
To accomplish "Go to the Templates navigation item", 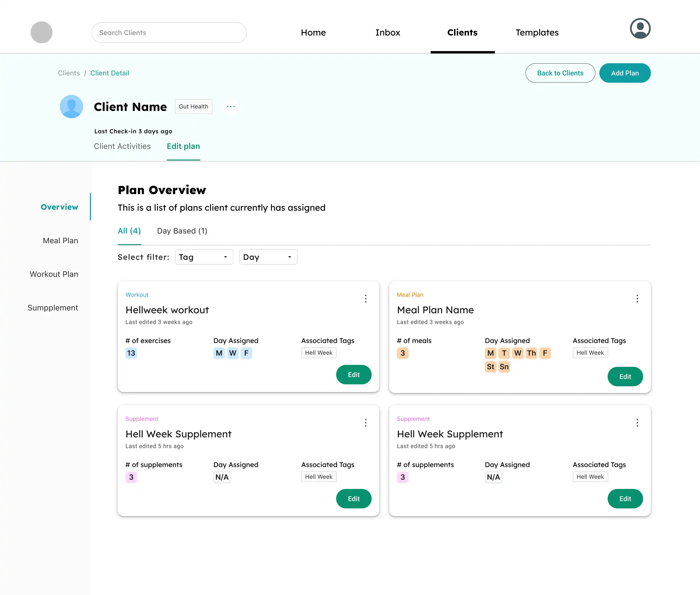I will click(537, 33).
